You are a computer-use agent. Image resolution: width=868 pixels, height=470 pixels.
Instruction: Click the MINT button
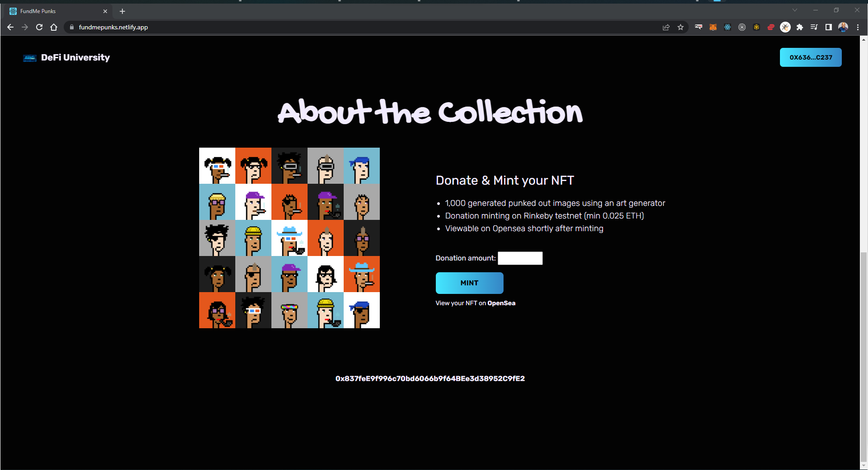pos(469,283)
